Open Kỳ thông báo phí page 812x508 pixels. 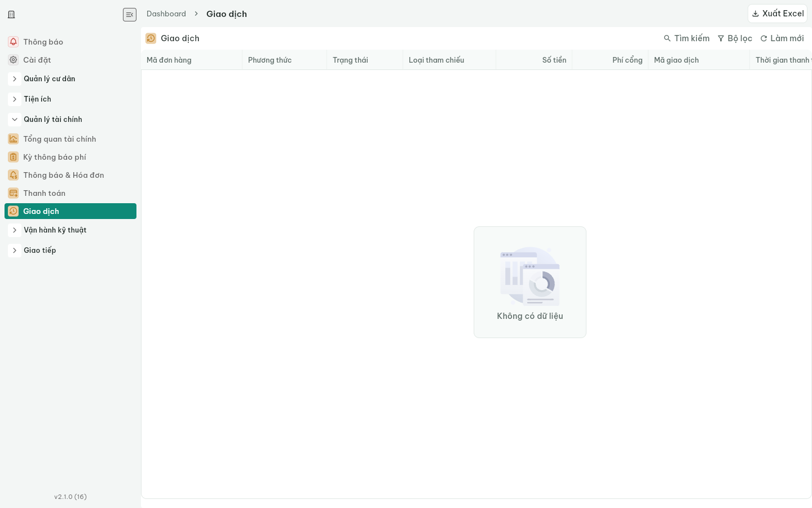pyautogui.click(x=70, y=157)
